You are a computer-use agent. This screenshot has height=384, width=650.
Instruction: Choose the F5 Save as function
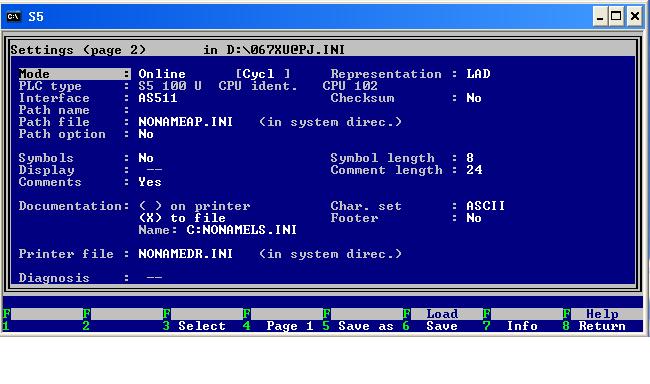point(359,320)
